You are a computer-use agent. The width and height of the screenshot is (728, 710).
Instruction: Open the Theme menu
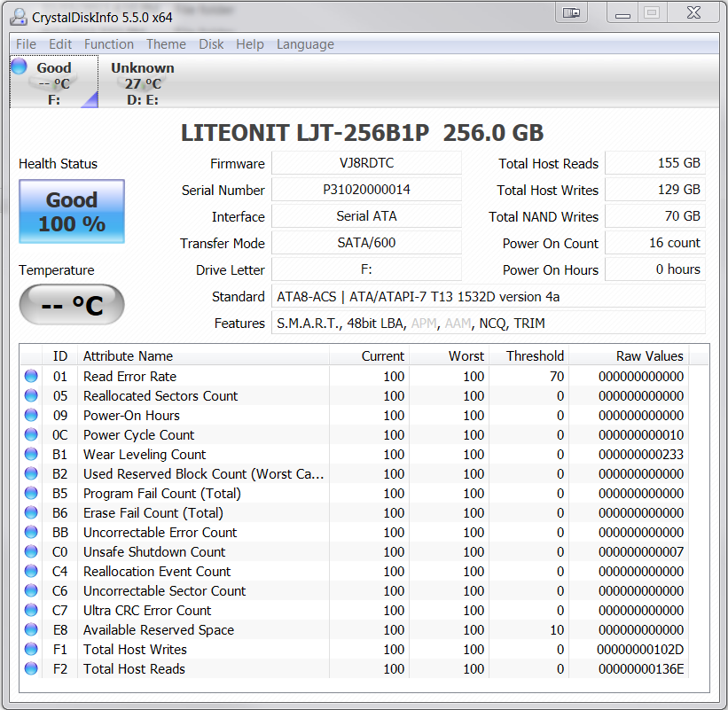tap(166, 44)
